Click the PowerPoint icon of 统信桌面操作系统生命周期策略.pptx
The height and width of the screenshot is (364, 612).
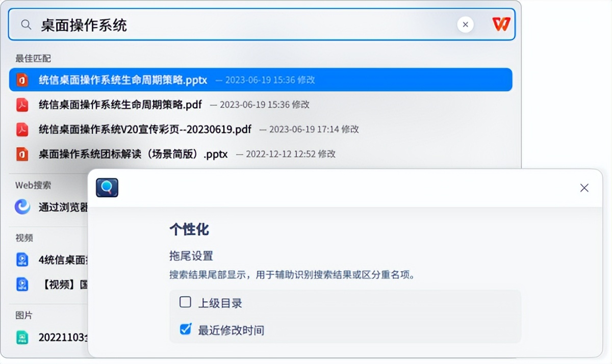[x=22, y=80]
